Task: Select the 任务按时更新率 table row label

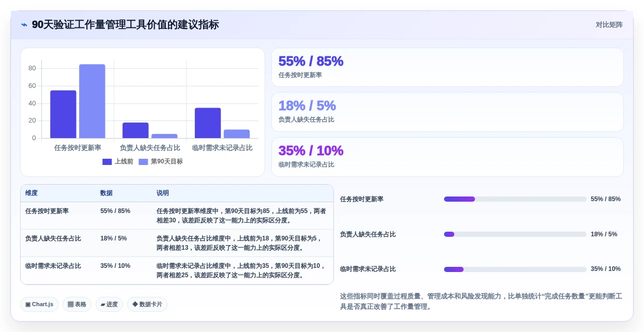Action: [x=47, y=211]
